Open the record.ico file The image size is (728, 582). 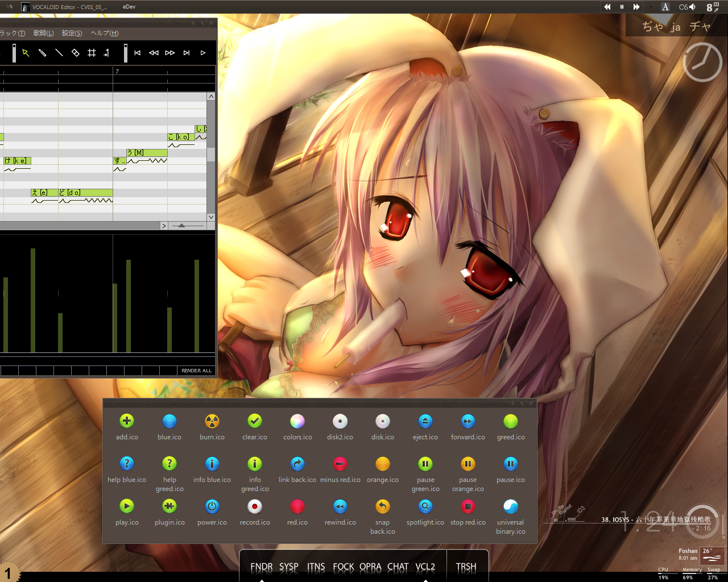click(255, 513)
